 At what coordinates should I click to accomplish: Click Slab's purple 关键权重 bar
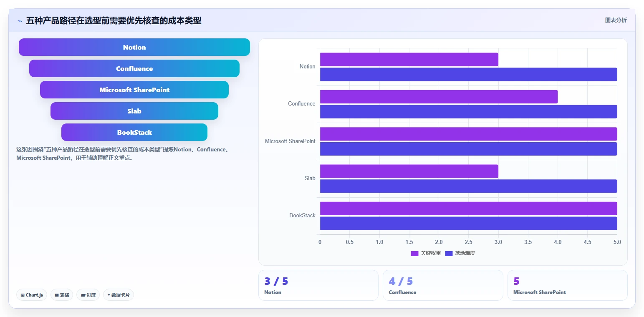409,171
